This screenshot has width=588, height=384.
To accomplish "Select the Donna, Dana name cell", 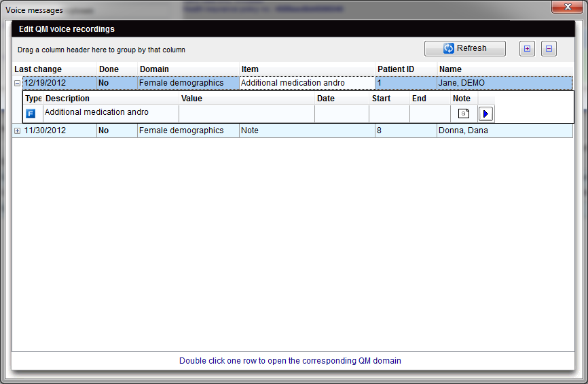I will pyautogui.click(x=504, y=130).
